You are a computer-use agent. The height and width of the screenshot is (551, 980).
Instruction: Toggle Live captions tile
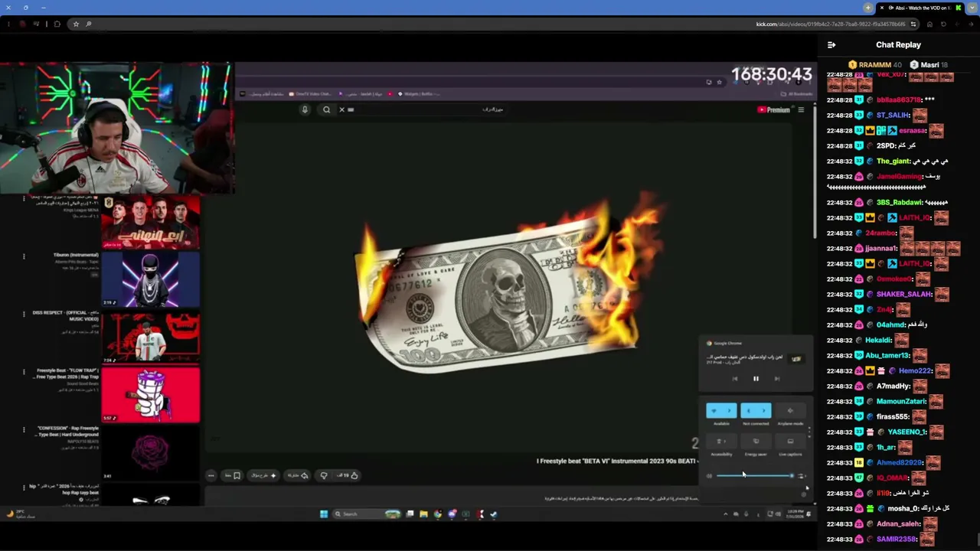[790, 442]
